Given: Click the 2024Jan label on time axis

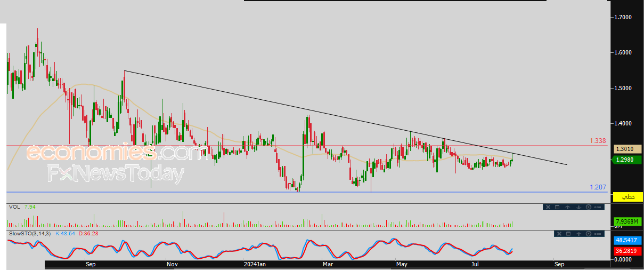Looking at the screenshot, I should 254,264.
